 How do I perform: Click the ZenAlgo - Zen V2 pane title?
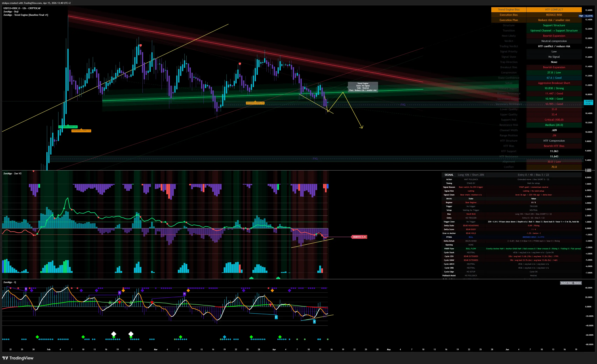pyautogui.click(x=12, y=174)
